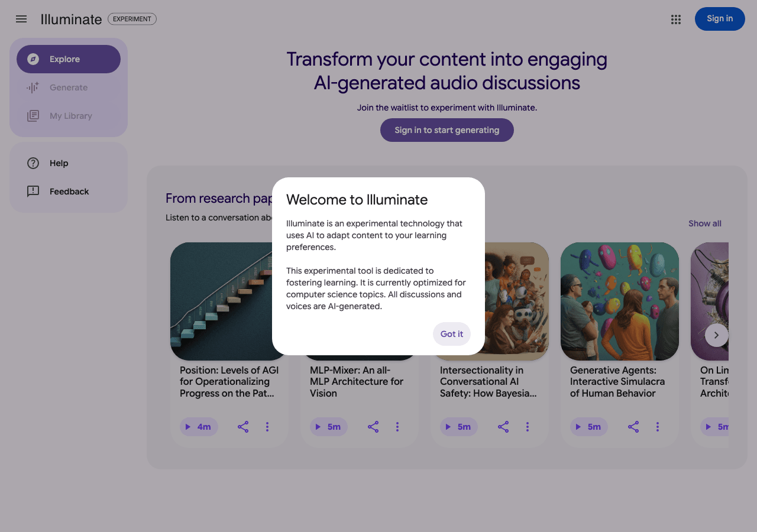757x532 pixels.
Task: Play the Generative Agents 5m audio
Action: click(x=589, y=427)
